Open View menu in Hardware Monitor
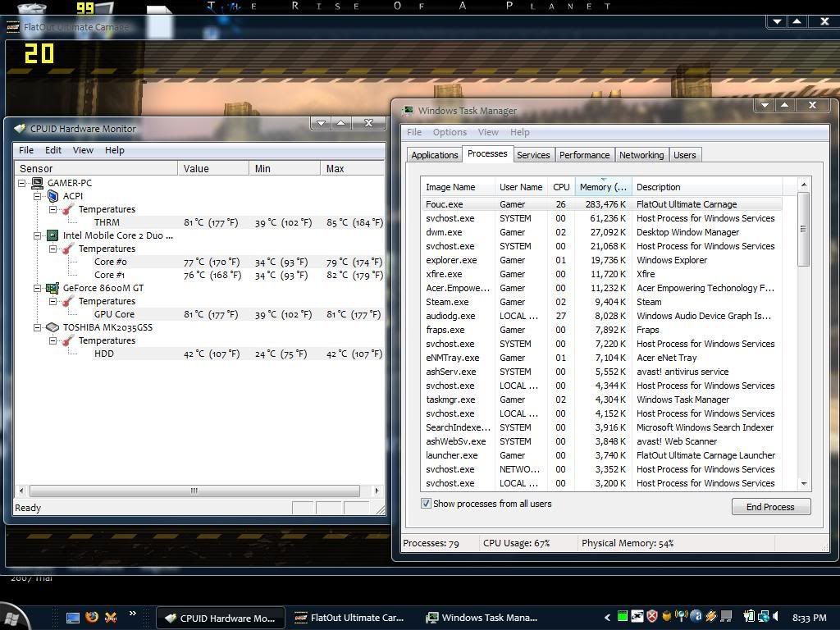This screenshot has height=630, width=840. [83, 151]
